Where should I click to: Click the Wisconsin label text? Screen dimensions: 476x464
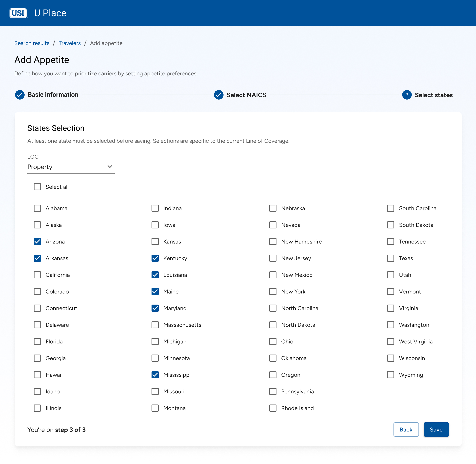point(412,358)
